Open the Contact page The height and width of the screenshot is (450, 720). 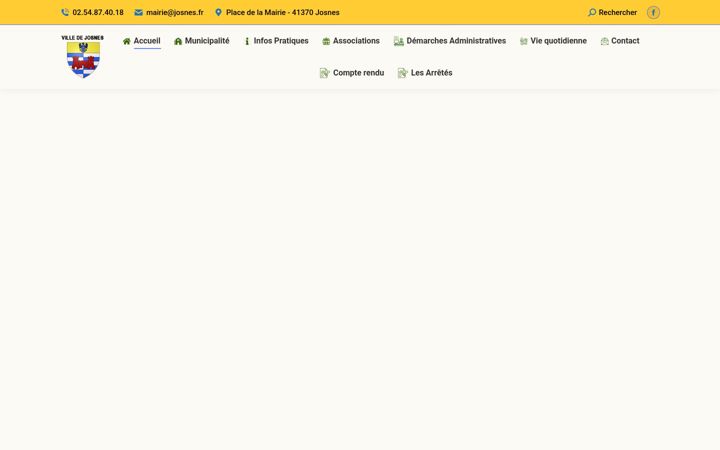(625, 41)
